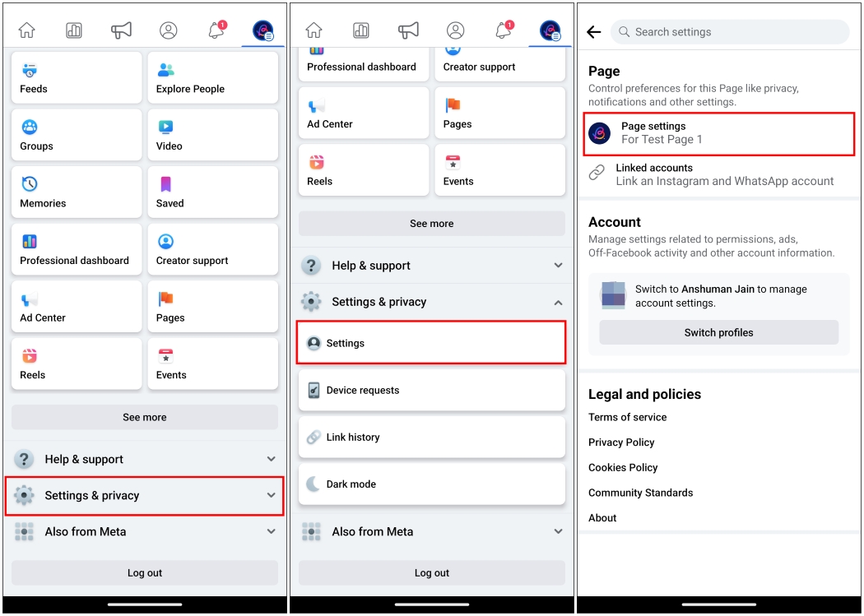Image resolution: width=864 pixels, height=616 pixels.
Task: Open the Professional dashboard
Action: (77, 249)
